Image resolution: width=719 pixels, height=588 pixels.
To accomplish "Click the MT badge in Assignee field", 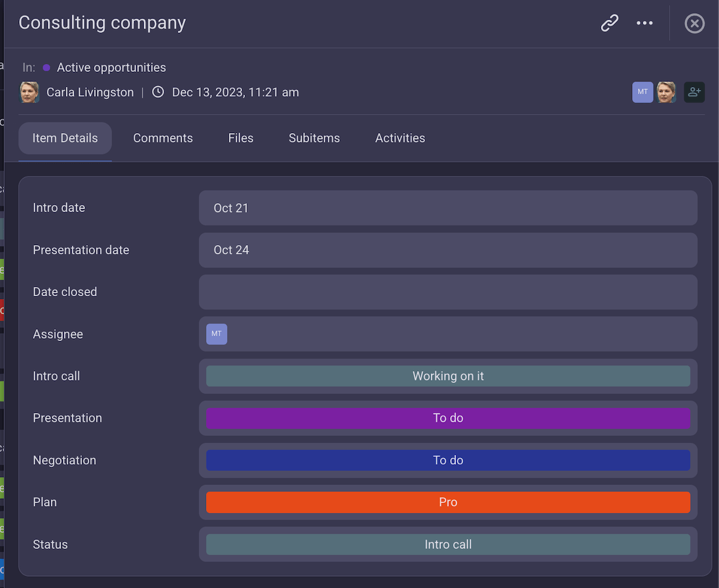I will tap(216, 334).
